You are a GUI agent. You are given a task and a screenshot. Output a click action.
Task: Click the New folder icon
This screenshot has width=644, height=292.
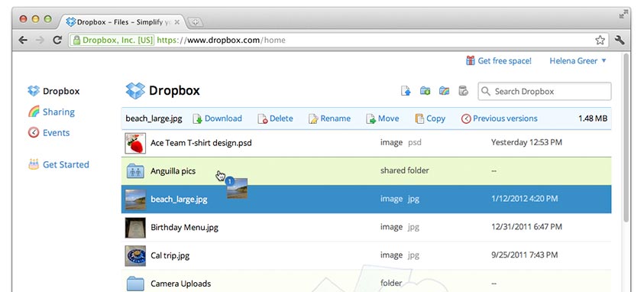(x=425, y=91)
